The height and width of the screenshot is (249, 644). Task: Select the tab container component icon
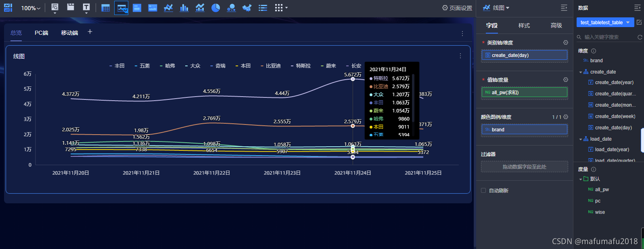coord(71,7)
